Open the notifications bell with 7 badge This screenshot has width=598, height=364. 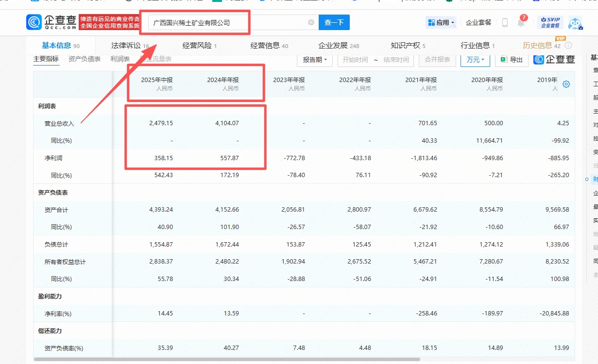[x=521, y=23]
